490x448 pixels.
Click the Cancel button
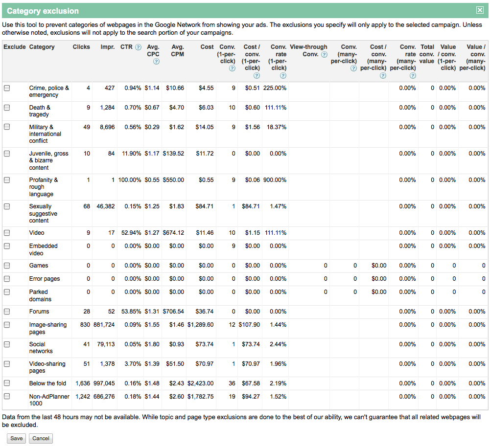pos(41,438)
